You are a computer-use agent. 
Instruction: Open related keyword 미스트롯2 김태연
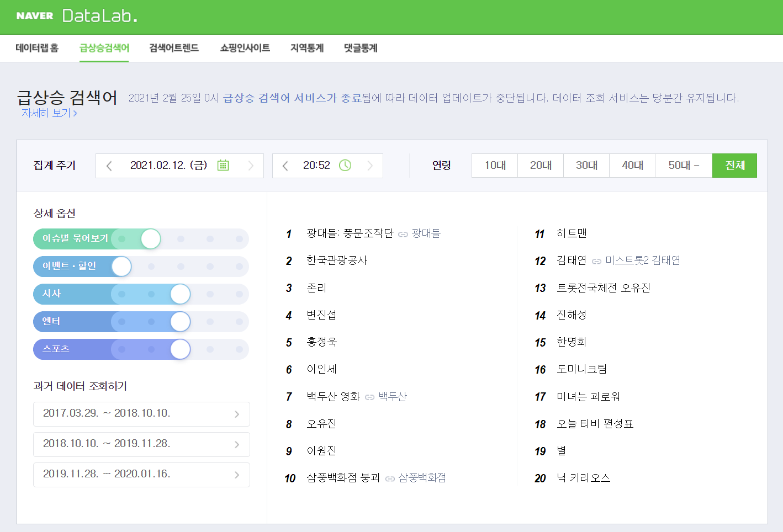[643, 260]
